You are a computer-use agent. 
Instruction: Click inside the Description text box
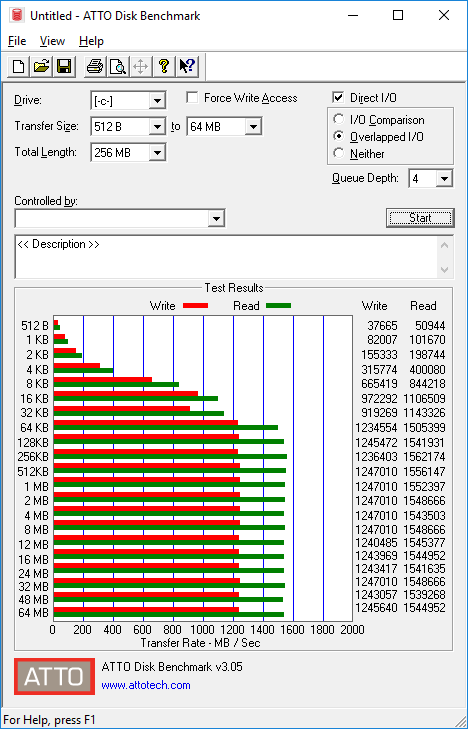(227, 257)
